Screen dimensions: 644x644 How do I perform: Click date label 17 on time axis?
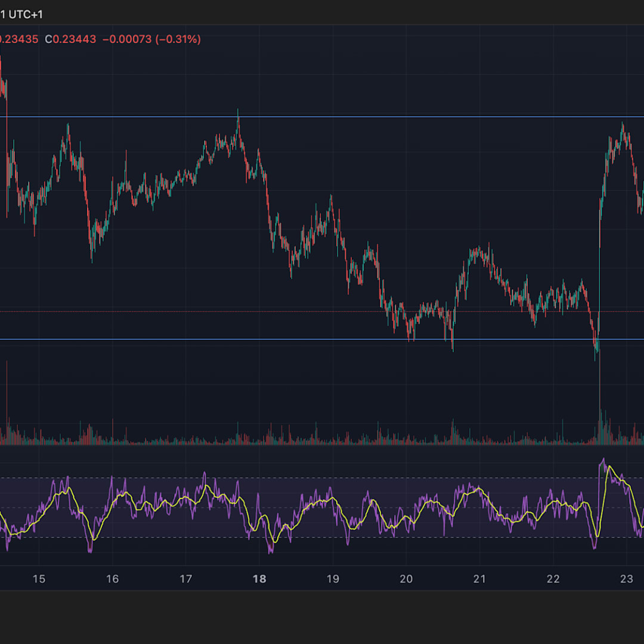tap(185, 578)
